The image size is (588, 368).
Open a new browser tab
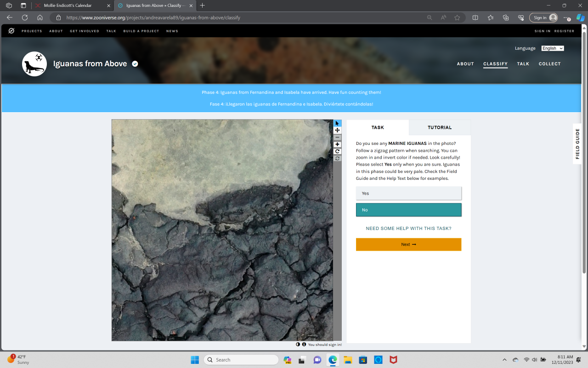point(203,6)
